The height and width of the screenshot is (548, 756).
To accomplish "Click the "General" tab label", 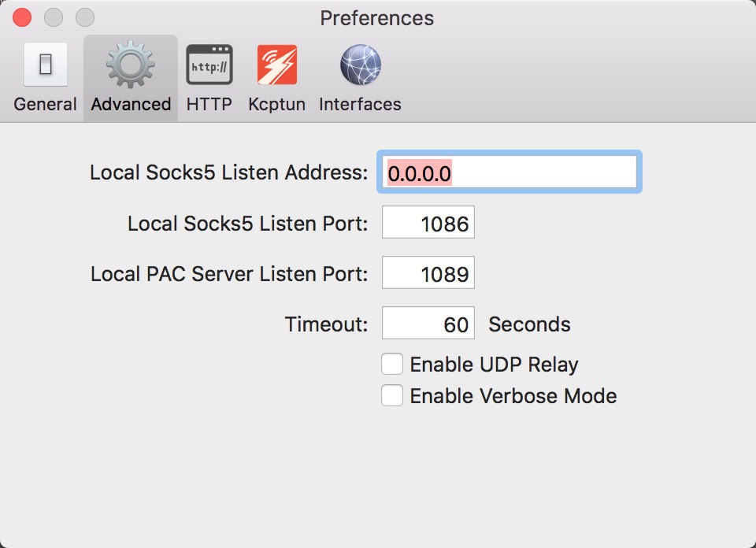I will [x=46, y=104].
